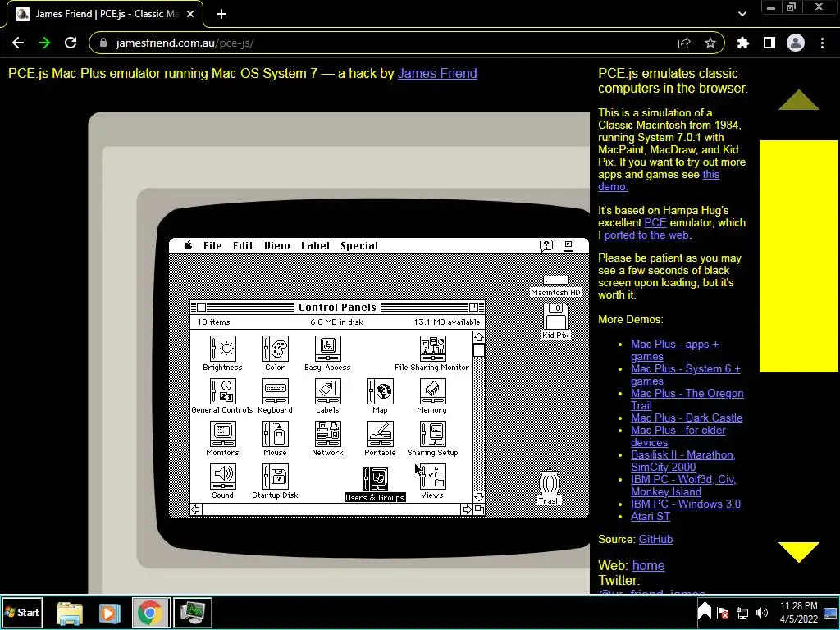Close the Control Panels window via close box

[x=201, y=307]
